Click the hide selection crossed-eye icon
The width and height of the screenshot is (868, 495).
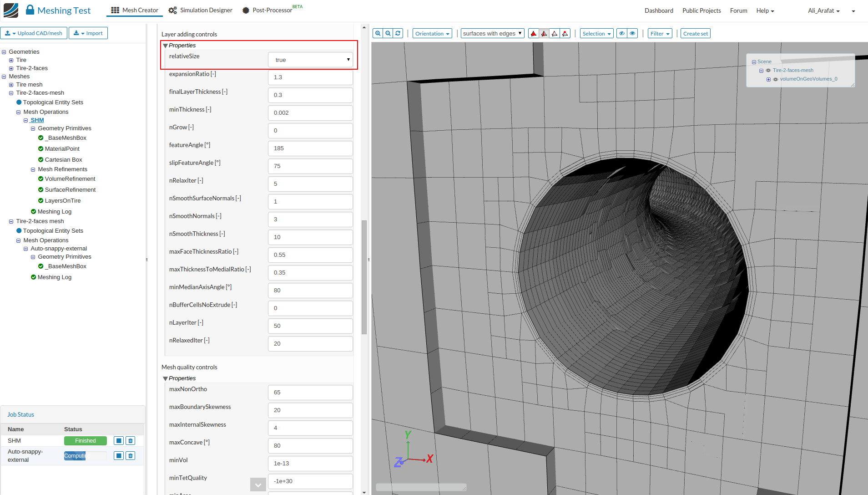pos(622,33)
